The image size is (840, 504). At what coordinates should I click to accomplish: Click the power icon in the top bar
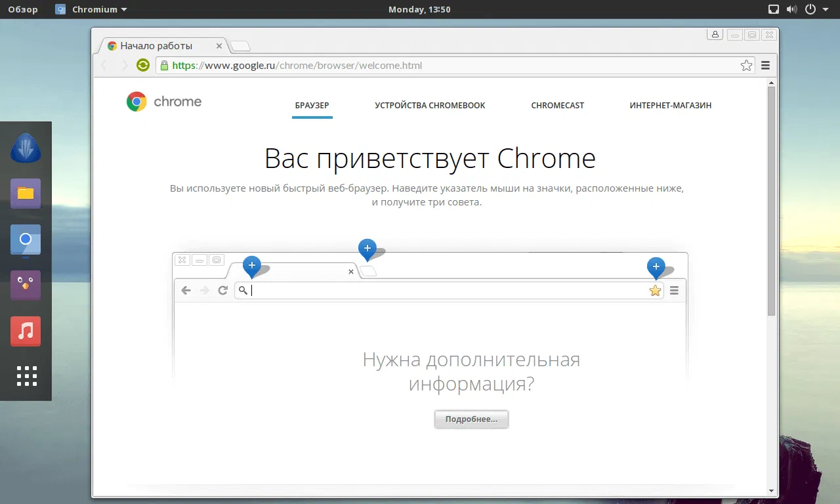pyautogui.click(x=810, y=9)
